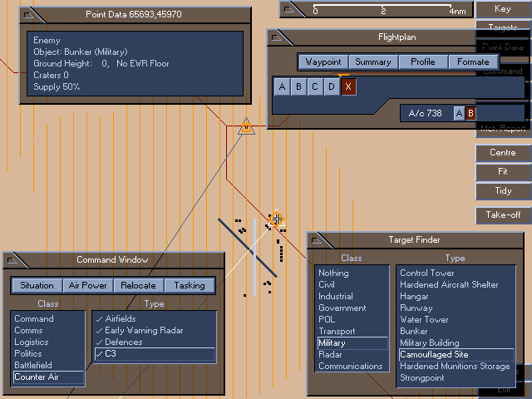Click the scale bar window corner icon
The width and height of the screenshot is (532, 399).
point(289,9)
